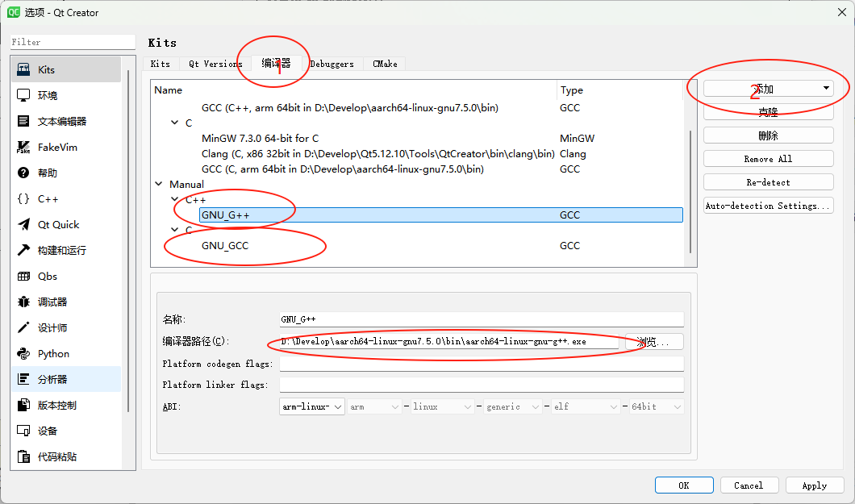Open the 64bit width dropdown
The width and height of the screenshot is (855, 504).
click(656, 406)
